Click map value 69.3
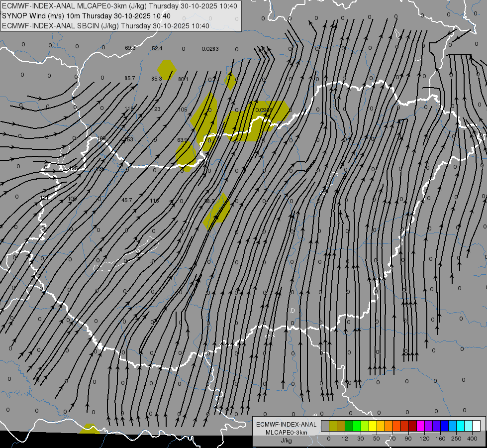 (x=130, y=48)
